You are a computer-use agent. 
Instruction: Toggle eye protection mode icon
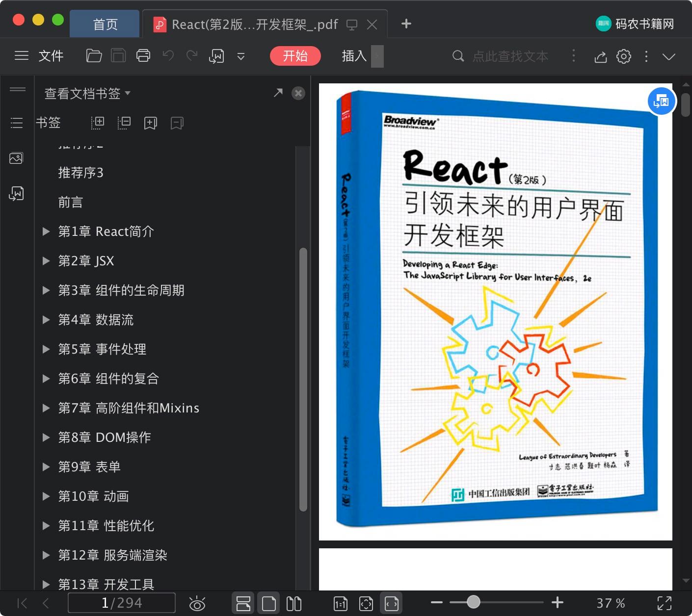click(197, 604)
